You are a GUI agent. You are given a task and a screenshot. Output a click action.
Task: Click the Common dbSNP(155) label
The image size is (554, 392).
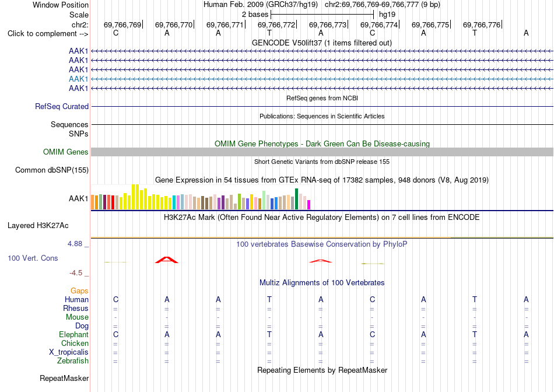tap(52, 170)
